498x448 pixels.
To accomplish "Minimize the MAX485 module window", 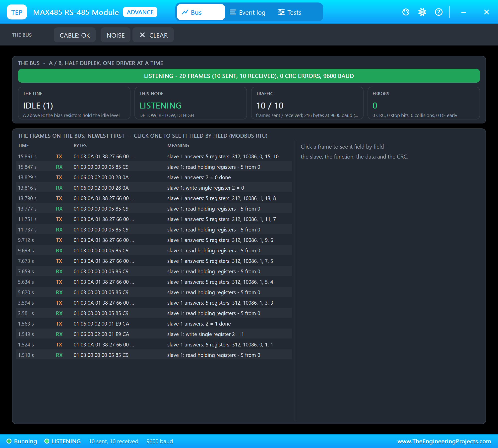I will click(x=464, y=12).
